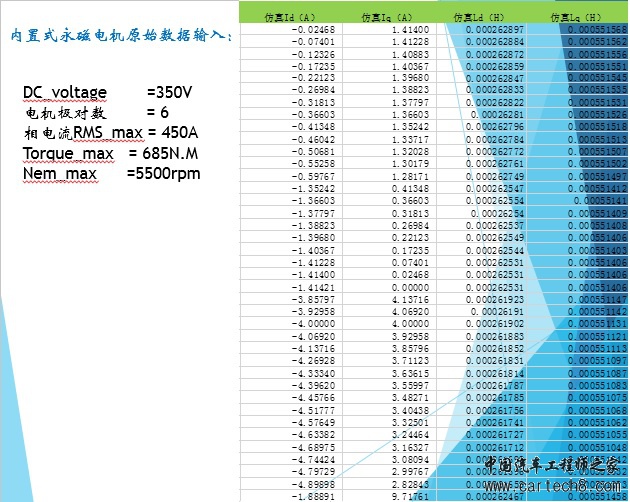Click the 相电流RMS_max = 450A line
This screenshot has width=630, height=502.
(111, 133)
